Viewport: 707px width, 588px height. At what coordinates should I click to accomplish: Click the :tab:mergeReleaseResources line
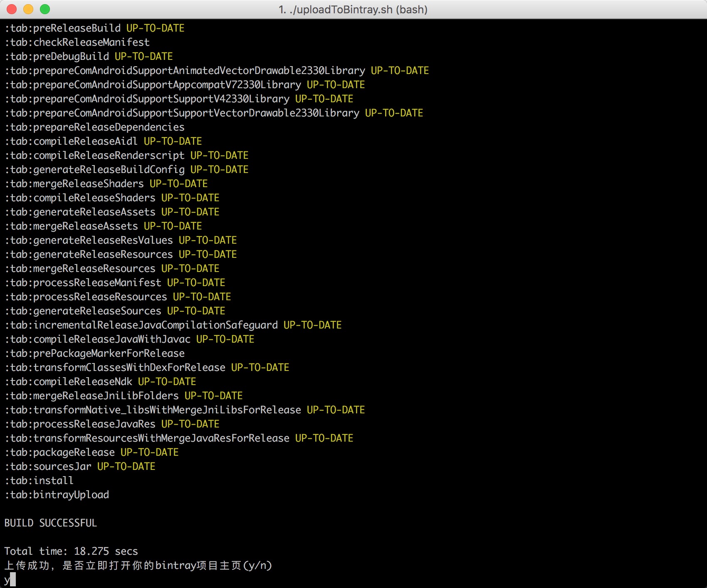pyautogui.click(x=112, y=269)
